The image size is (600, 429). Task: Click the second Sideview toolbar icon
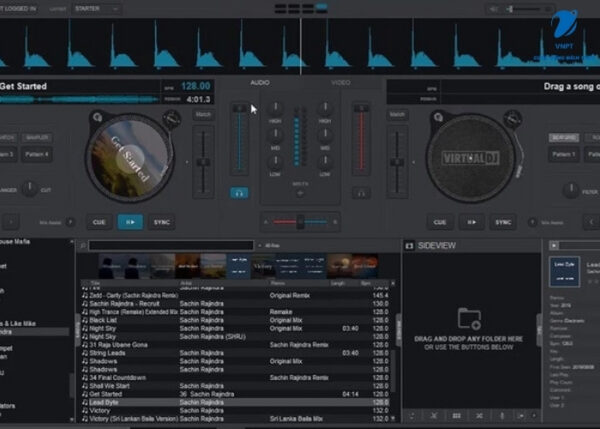click(x=434, y=416)
